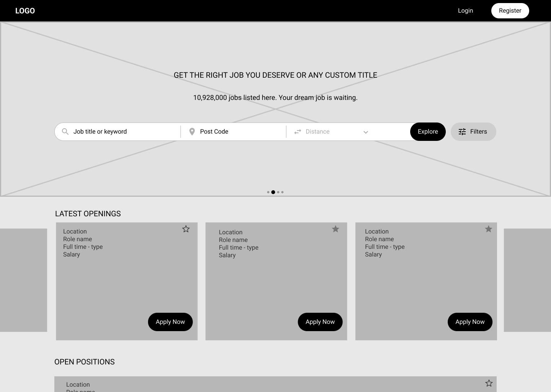Screen dimensions: 551x392
Task: Open the Login page
Action: [x=465, y=11]
